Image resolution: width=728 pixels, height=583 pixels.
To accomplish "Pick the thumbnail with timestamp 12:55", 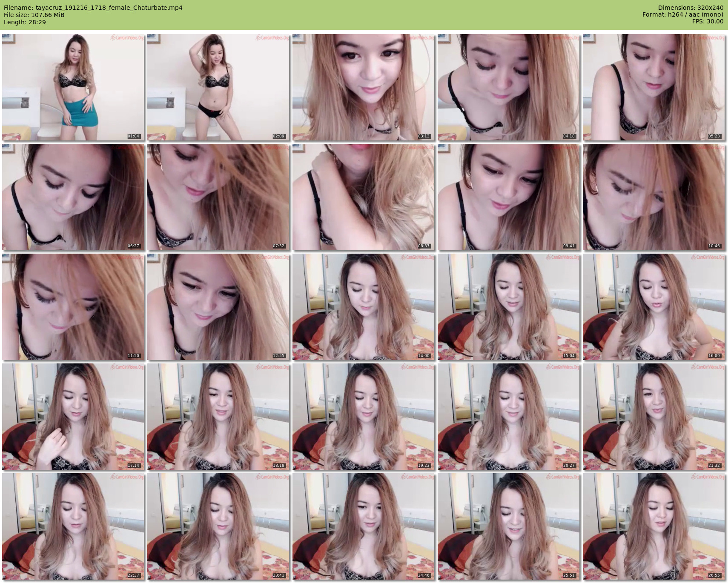I will point(218,307).
